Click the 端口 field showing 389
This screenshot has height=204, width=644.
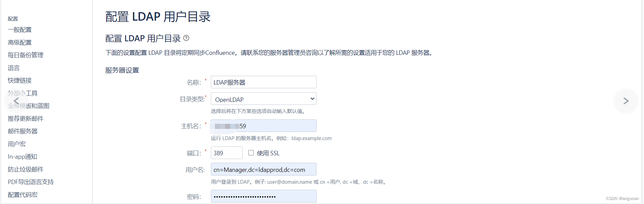point(227,153)
